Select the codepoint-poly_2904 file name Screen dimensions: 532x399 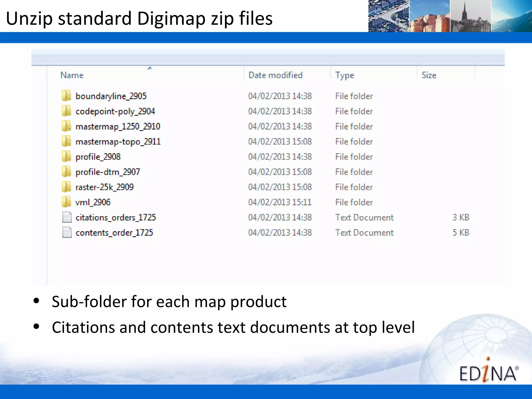[115, 111]
